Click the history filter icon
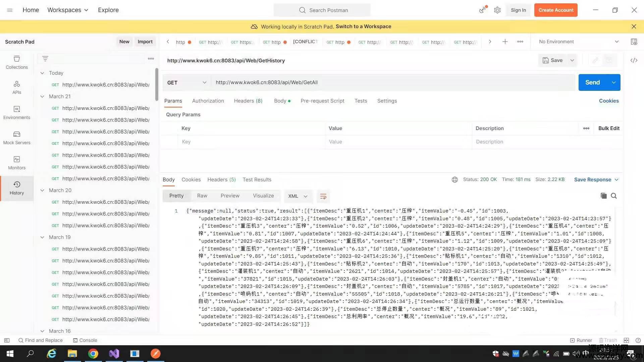The width and height of the screenshot is (644, 362). (45, 59)
